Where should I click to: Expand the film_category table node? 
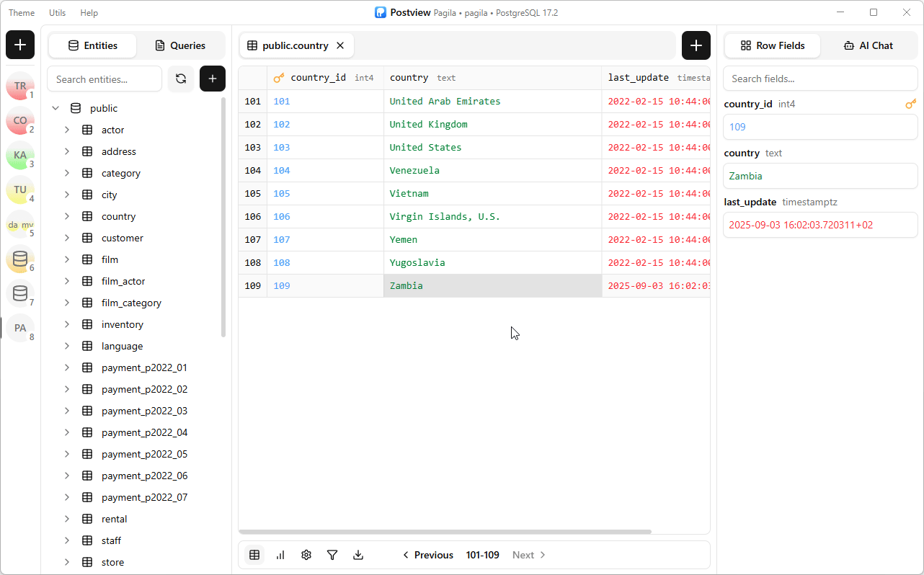pos(67,303)
